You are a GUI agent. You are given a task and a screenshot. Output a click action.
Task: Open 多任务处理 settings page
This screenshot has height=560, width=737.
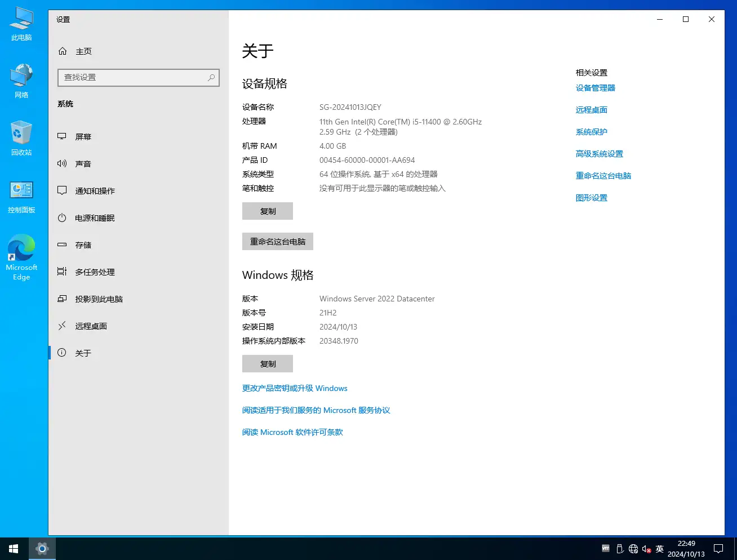138,272
